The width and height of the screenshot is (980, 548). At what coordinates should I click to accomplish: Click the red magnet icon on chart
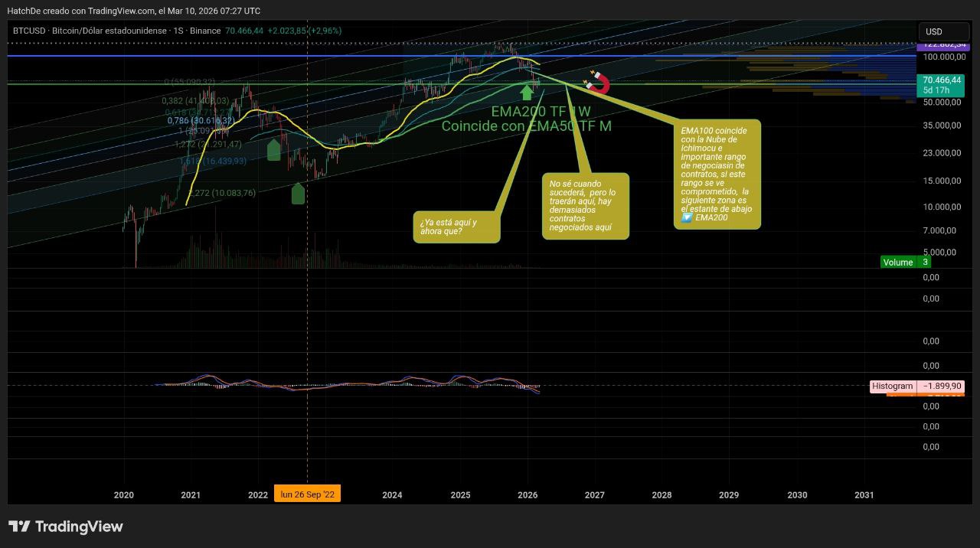[x=597, y=82]
